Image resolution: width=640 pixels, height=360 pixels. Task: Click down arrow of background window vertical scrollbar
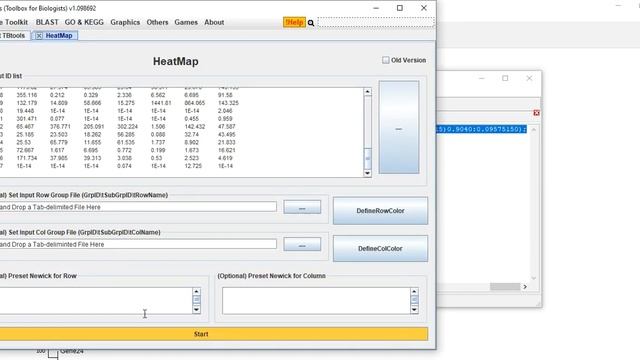[533, 278]
